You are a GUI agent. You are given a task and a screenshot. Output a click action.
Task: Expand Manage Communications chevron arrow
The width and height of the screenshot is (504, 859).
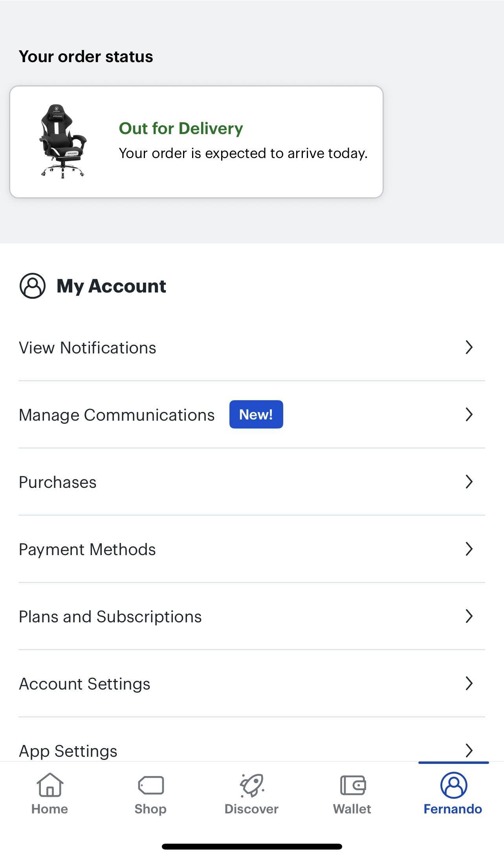pyautogui.click(x=469, y=414)
